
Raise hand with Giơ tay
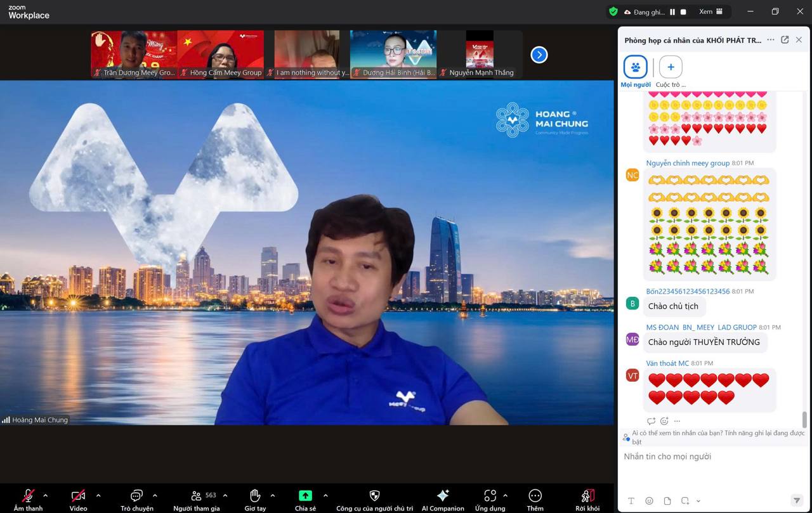pos(255,499)
